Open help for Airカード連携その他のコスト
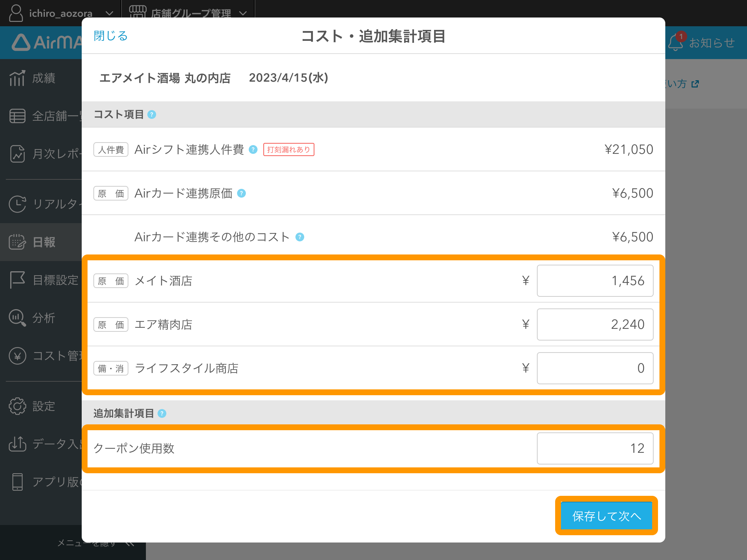The width and height of the screenshot is (747, 560). [x=300, y=237]
